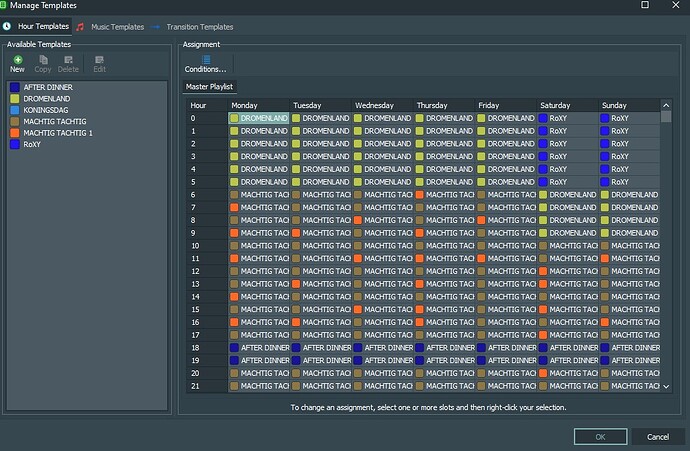Switch to the Music Templates tab
Screen dimensions: 690x451
117,27
